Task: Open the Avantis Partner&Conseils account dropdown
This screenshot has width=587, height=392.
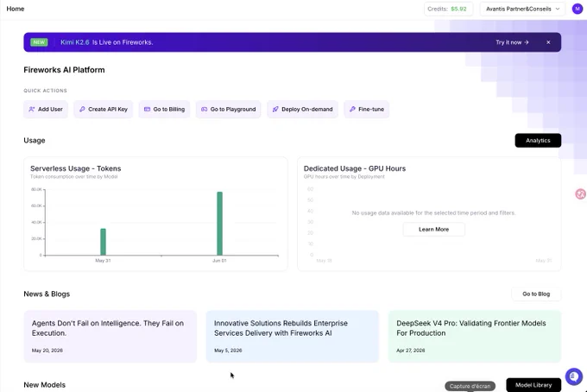Action: pyautogui.click(x=522, y=9)
